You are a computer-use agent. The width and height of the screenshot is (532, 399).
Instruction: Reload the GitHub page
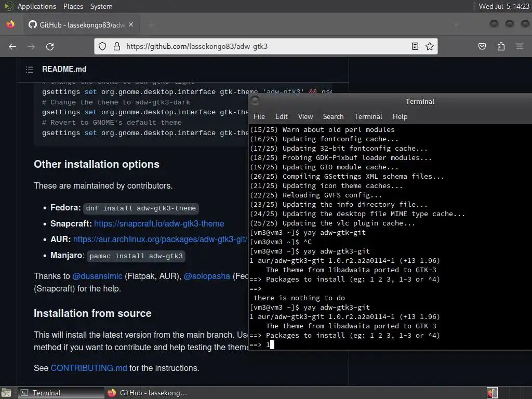50,46
